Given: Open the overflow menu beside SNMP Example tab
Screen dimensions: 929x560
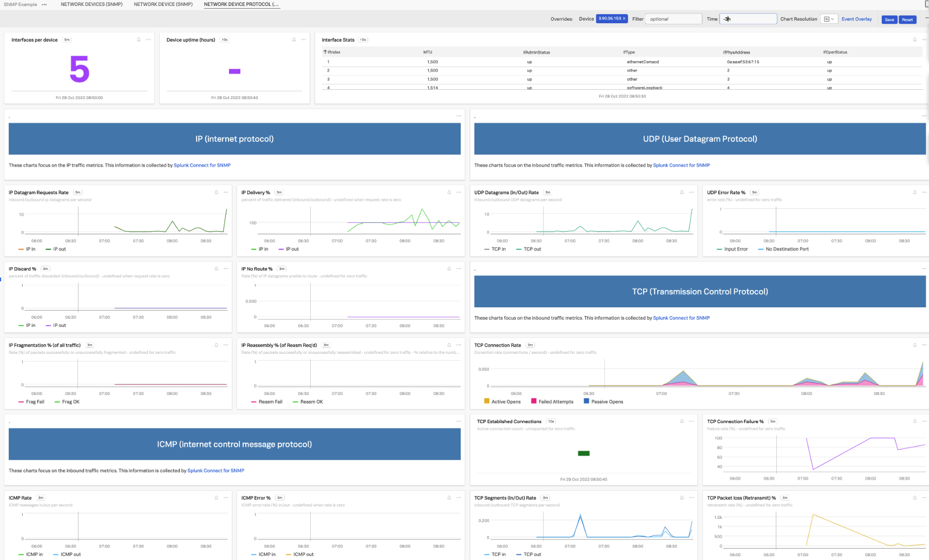Looking at the screenshot, I should pyautogui.click(x=44, y=4).
